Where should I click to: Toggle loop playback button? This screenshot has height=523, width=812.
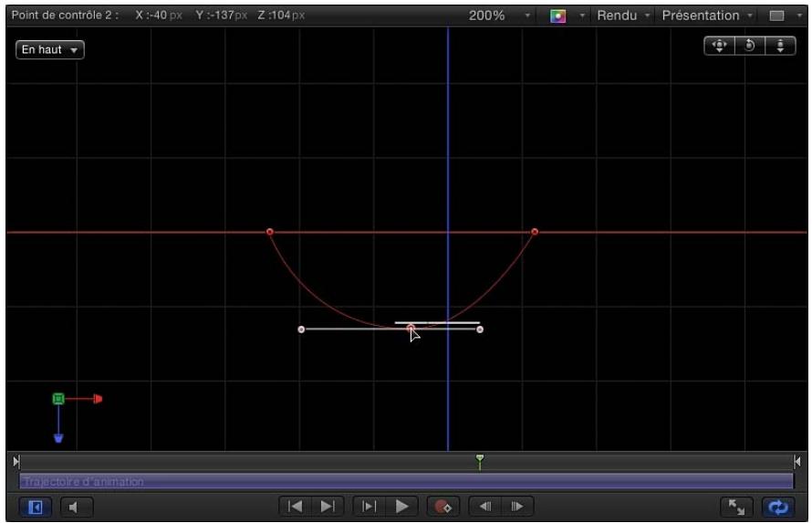[x=778, y=507]
